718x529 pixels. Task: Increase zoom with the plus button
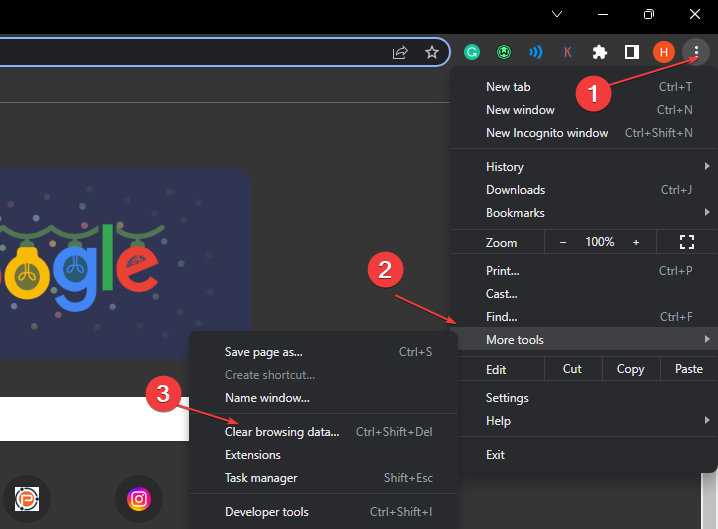click(x=636, y=242)
